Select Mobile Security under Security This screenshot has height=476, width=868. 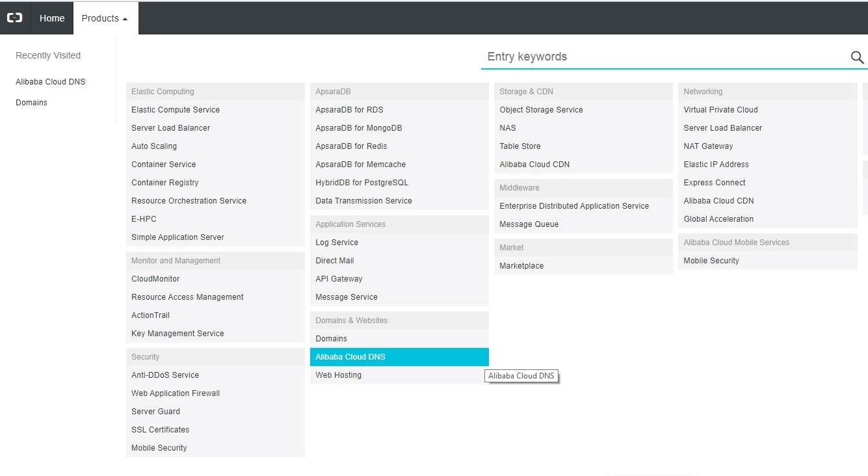(215, 448)
